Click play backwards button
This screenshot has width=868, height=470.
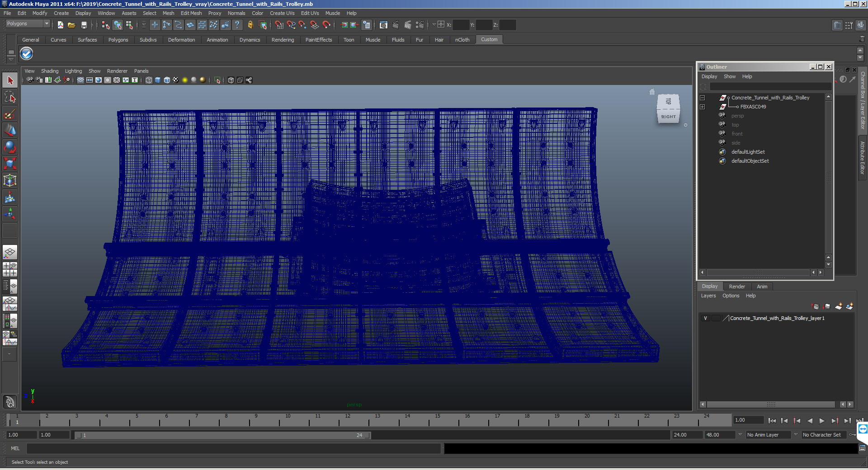tap(810, 421)
